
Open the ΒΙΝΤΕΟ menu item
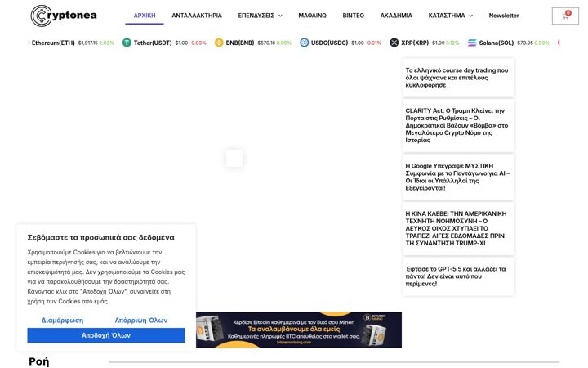coord(353,16)
